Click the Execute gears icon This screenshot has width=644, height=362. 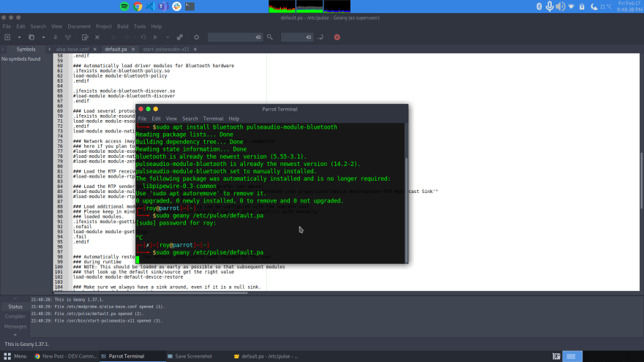pyautogui.click(x=180, y=37)
